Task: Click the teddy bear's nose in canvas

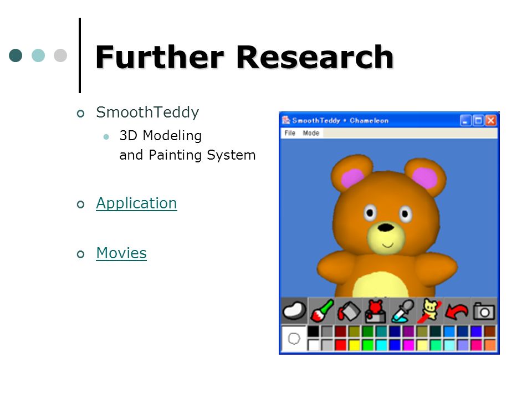Action: pyautogui.click(x=386, y=227)
